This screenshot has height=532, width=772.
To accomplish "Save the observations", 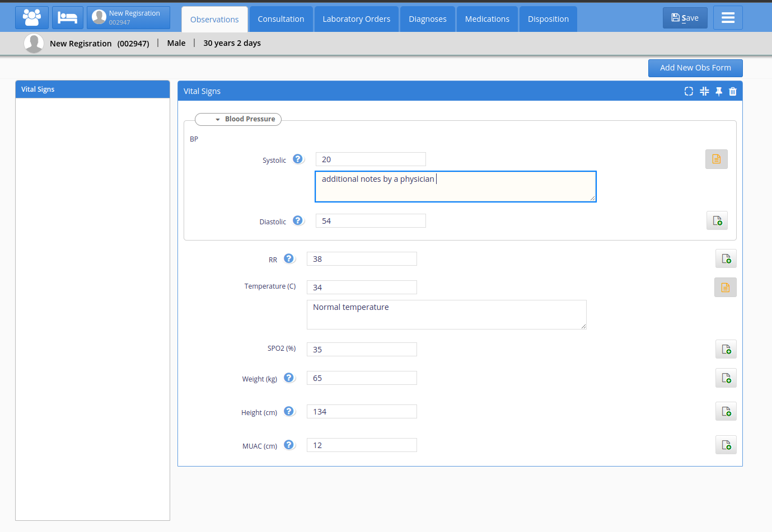I will pos(685,18).
